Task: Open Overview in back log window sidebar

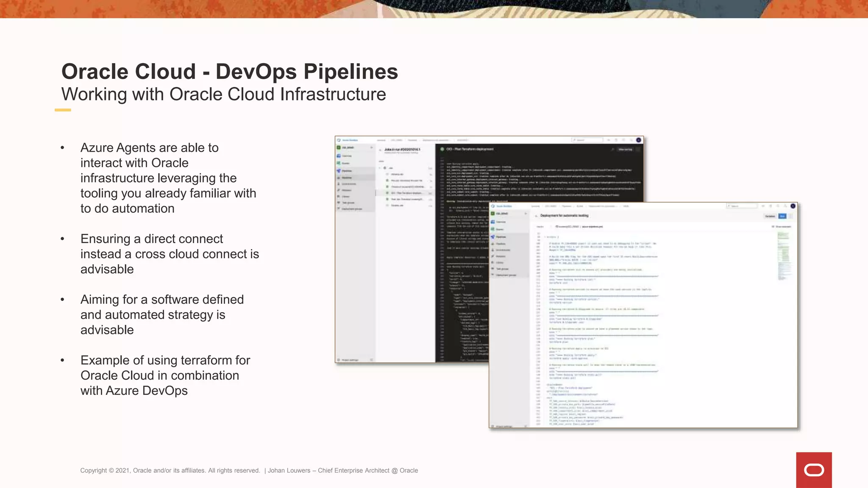Action: point(344,156)
